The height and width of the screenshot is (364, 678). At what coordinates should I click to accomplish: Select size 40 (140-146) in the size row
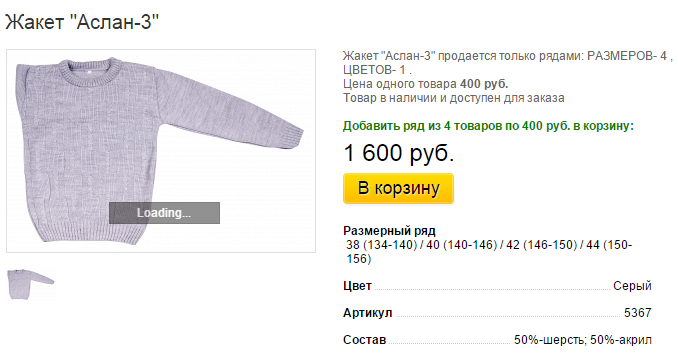(x=462, y=245)
